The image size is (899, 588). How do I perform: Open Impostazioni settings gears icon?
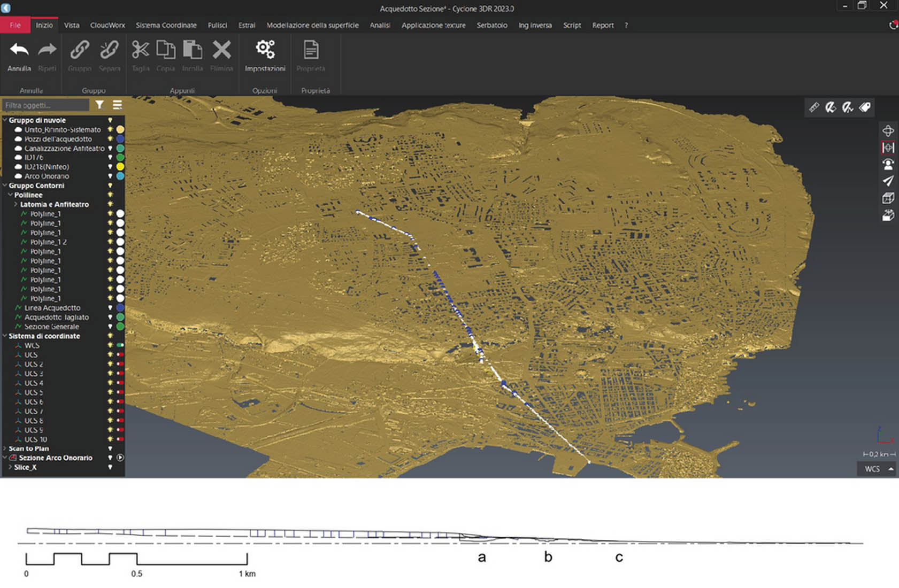pos(265,50)
